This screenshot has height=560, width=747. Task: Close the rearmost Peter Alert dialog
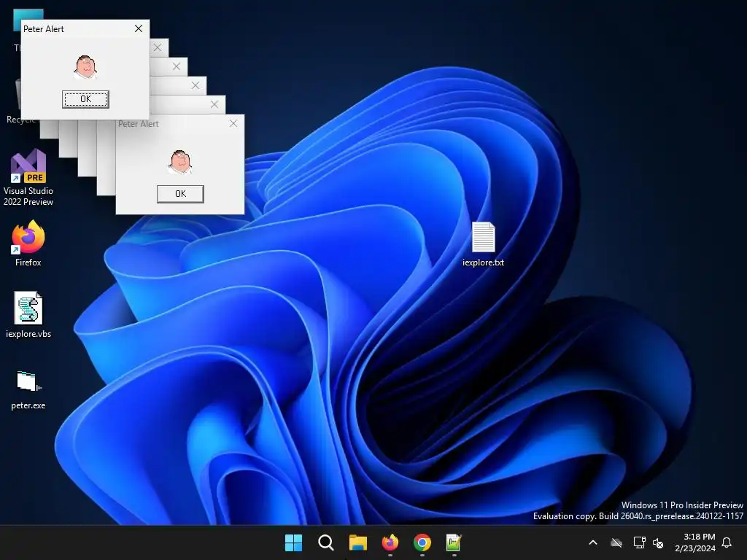point(233,123)
